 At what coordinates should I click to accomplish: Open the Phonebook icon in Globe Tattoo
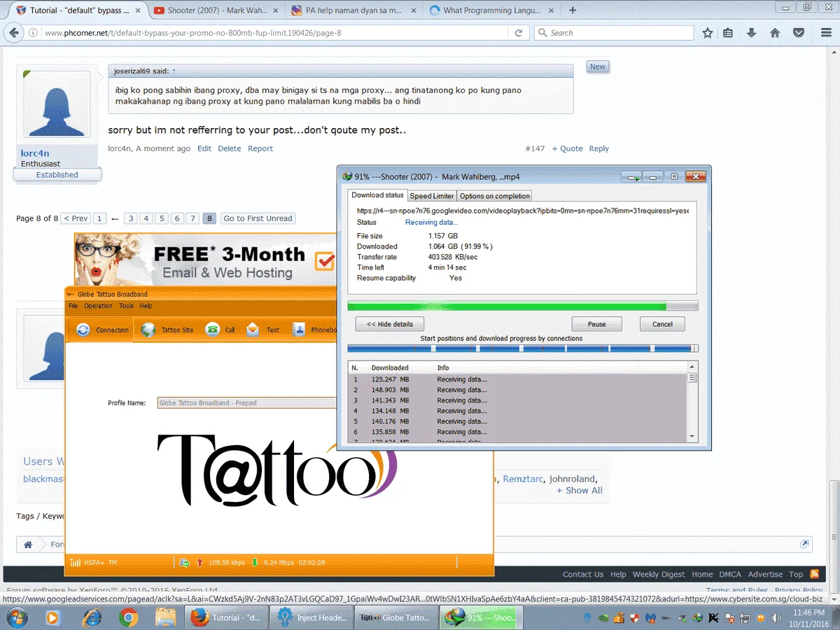tap(299, 330)
